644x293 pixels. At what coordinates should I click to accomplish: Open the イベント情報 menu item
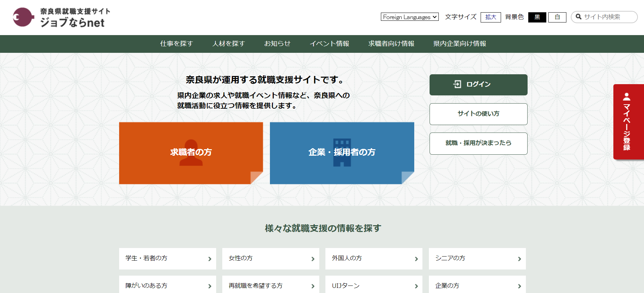pos(329,44)
